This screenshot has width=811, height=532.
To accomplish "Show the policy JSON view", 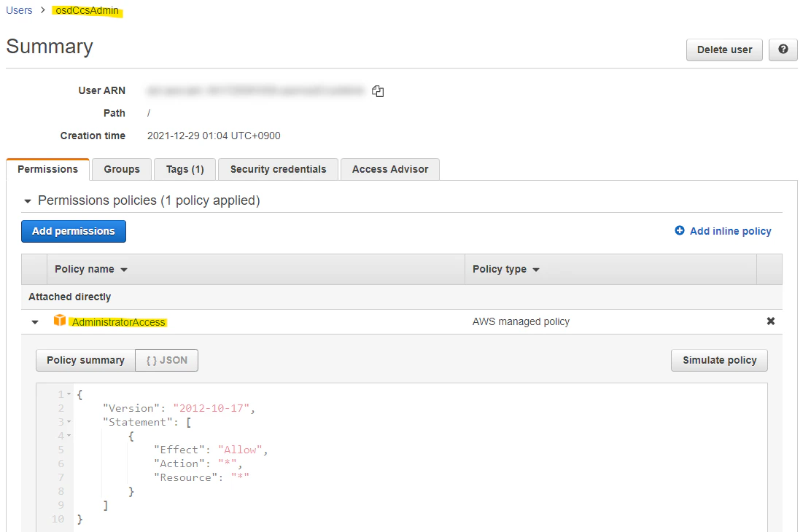I will pos(166,360).
